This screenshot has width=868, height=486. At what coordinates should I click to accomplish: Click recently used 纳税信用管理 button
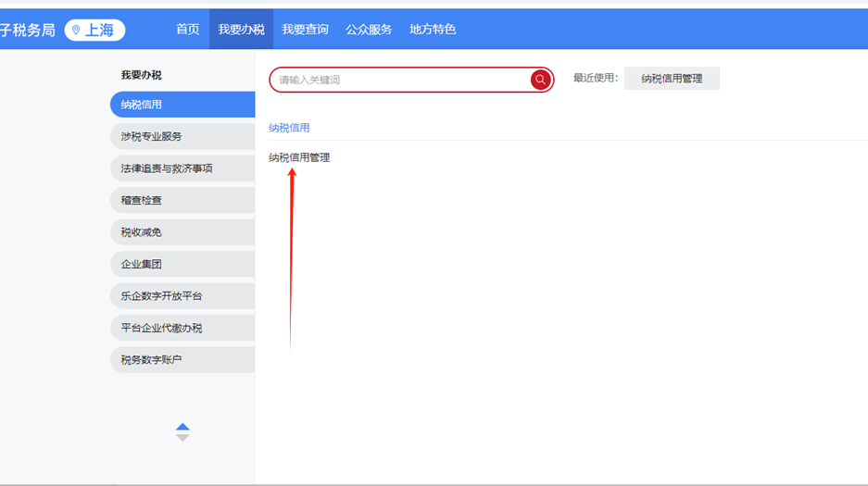click(x=672, y=79)
